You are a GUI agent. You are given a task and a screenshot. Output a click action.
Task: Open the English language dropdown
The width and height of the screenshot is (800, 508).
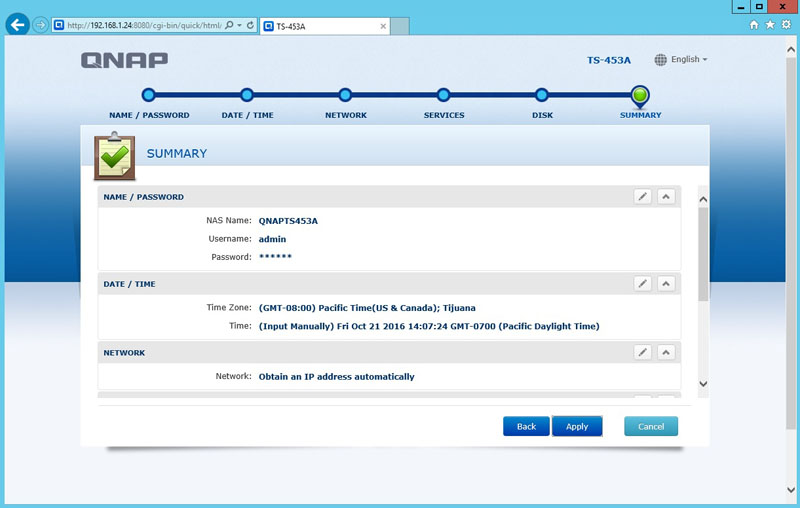point(689,59)
